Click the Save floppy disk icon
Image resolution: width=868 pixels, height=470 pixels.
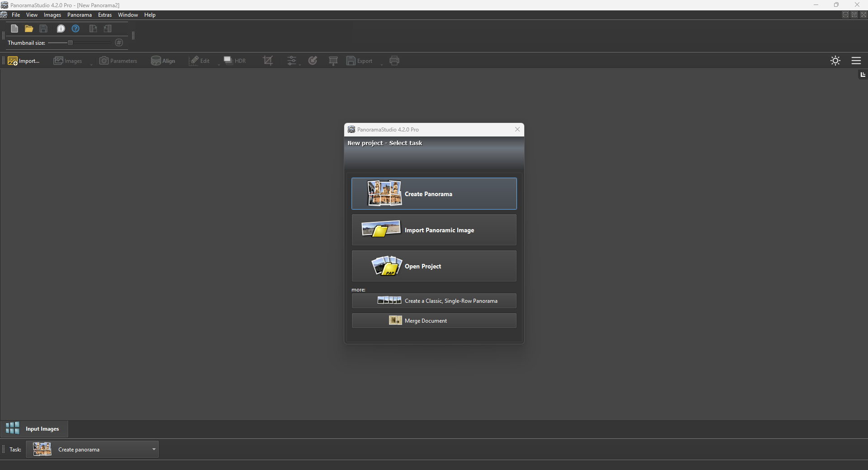[43, 29]
